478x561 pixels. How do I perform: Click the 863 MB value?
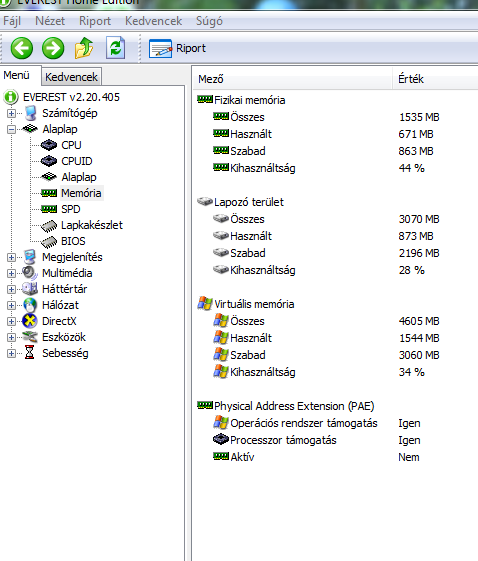416,151
